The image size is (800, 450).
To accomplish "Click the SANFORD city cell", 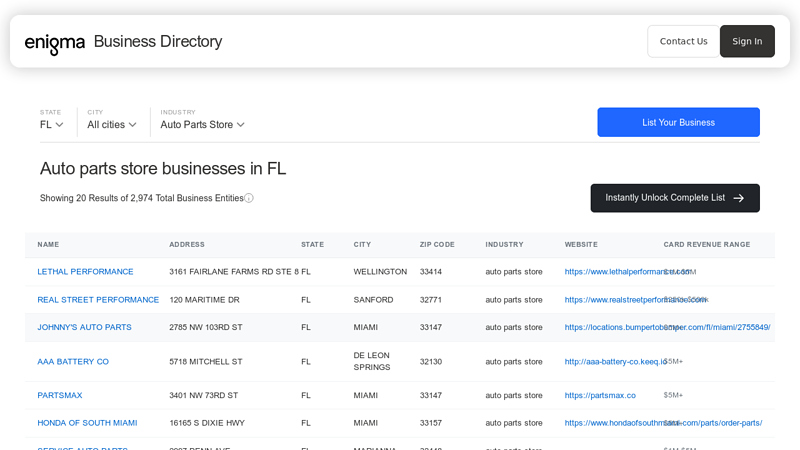I will click(373, 299).
